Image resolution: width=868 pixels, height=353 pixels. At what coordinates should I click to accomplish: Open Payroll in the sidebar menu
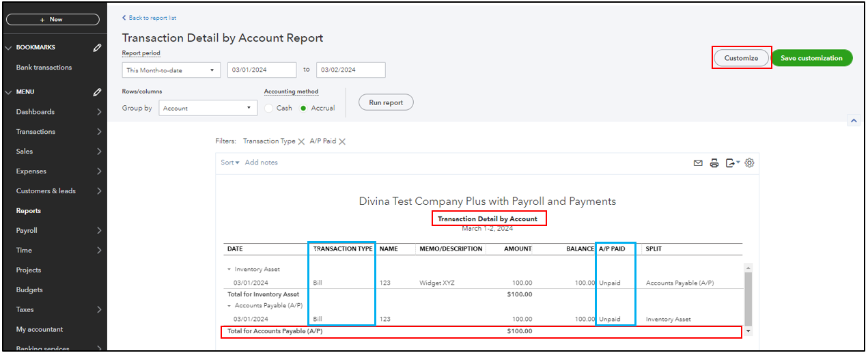coord(27,231)
